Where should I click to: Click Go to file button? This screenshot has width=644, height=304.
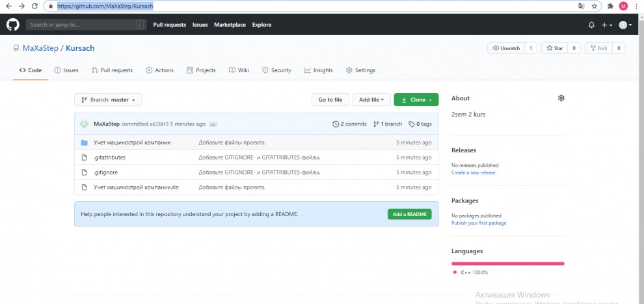330,100
